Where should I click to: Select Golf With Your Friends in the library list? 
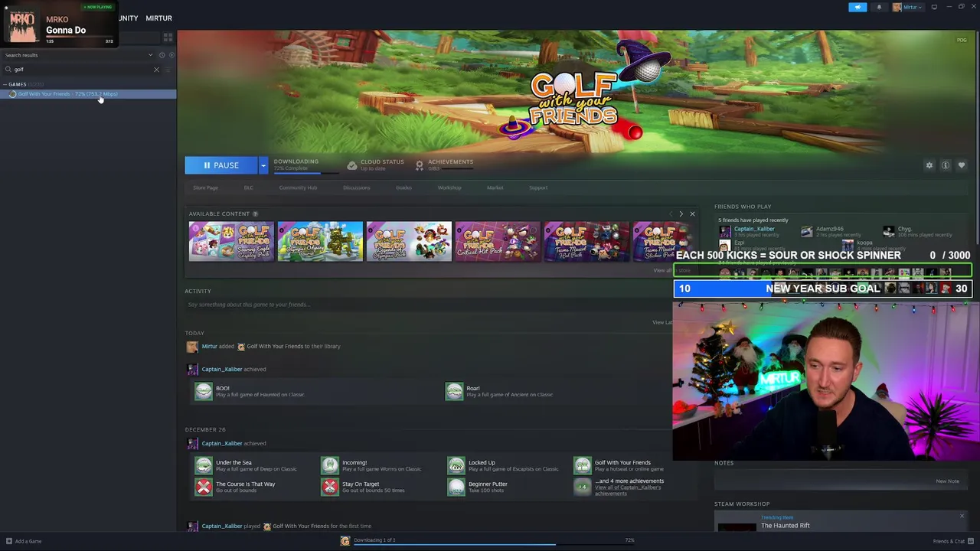(88, 94)
